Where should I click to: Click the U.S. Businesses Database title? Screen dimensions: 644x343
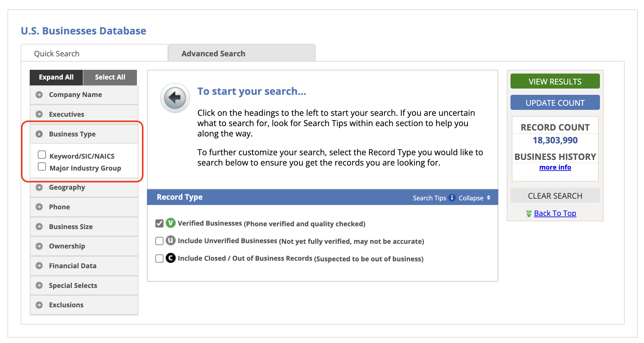tap(83, 31)
